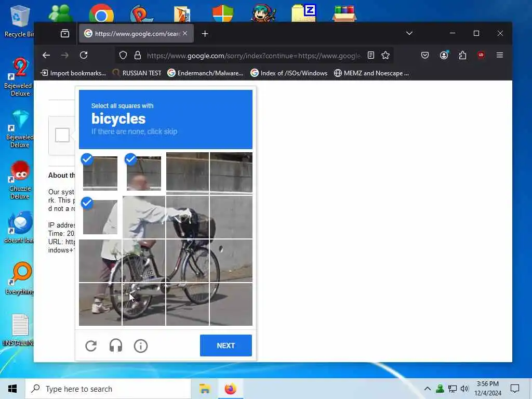This screenshot has width=532, height=399.
Task: Open the Pocket save icon
Action: tap(425, 55)
